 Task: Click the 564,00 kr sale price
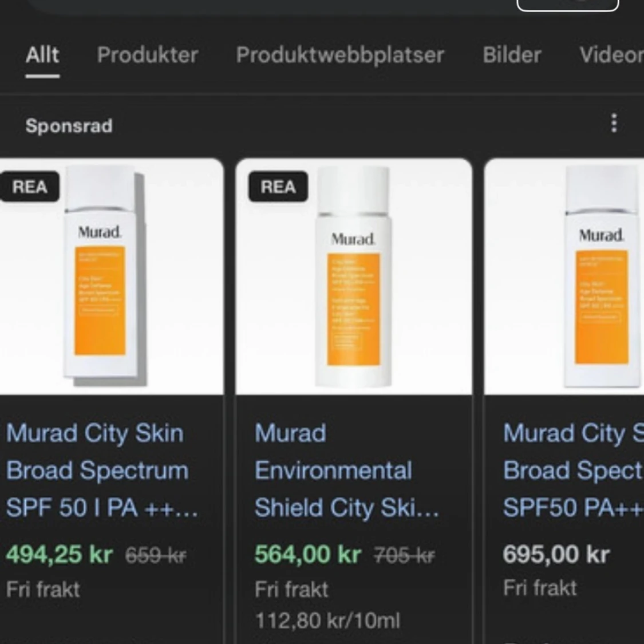point(307,554)
